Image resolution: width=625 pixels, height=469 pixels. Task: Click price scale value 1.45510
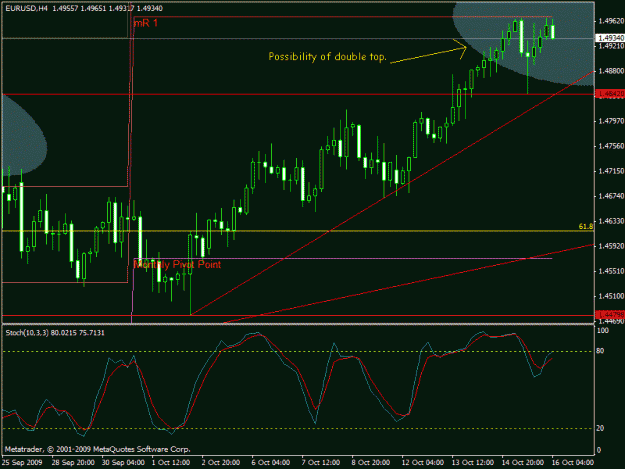[611, 271]
